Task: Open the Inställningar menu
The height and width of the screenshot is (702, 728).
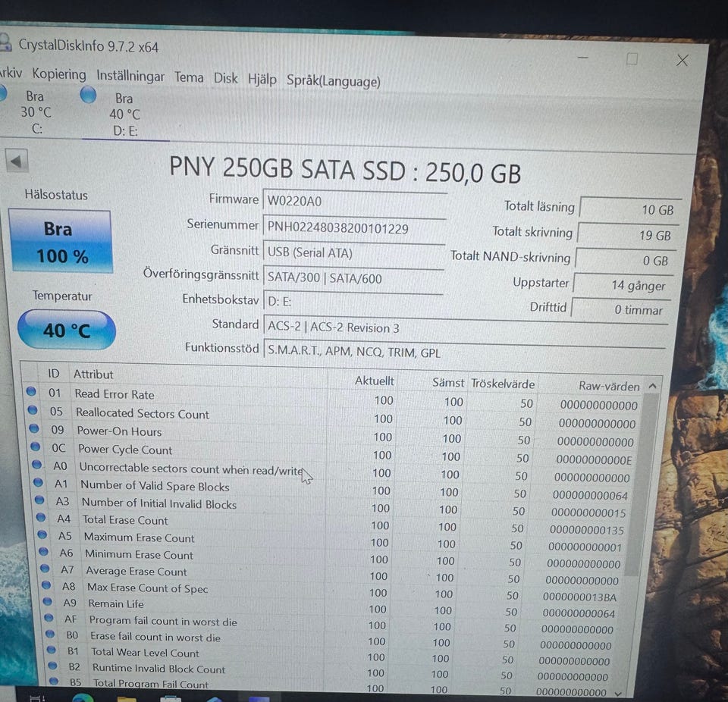Action: coord(130,76)
